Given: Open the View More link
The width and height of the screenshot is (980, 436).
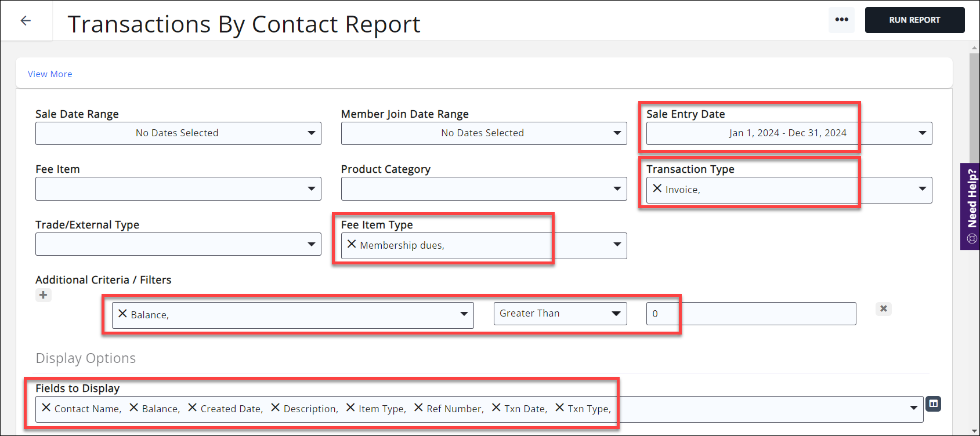Looking at the screenshot, I should 50,74.
